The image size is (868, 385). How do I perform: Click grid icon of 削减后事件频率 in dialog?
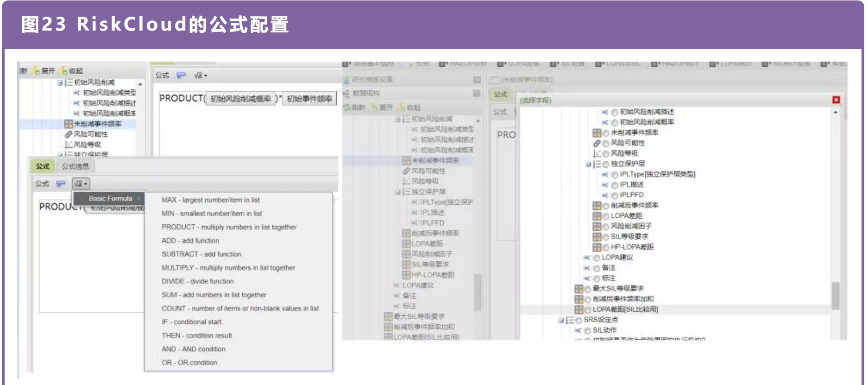[597, 206]
